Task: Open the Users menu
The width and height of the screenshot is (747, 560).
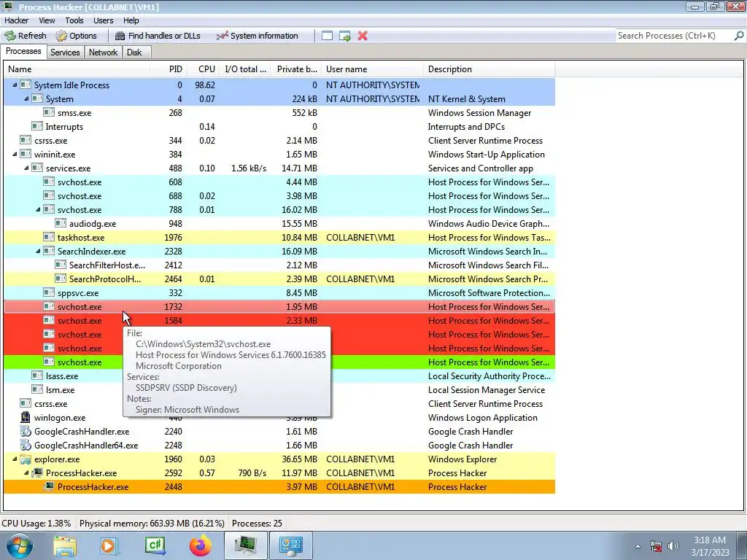Action: click(104, 20)
